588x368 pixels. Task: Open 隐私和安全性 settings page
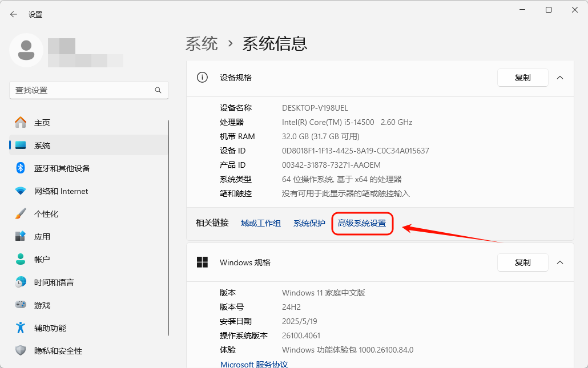88,351
